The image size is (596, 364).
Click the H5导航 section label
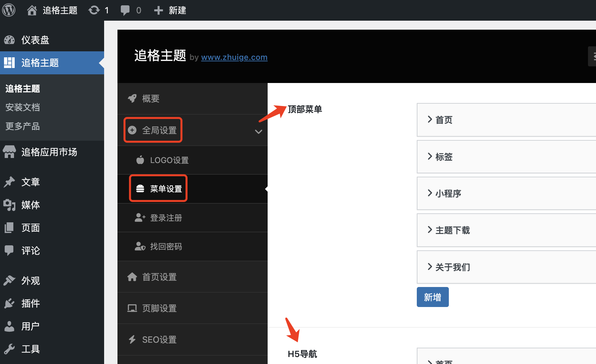tap(302, 354)
